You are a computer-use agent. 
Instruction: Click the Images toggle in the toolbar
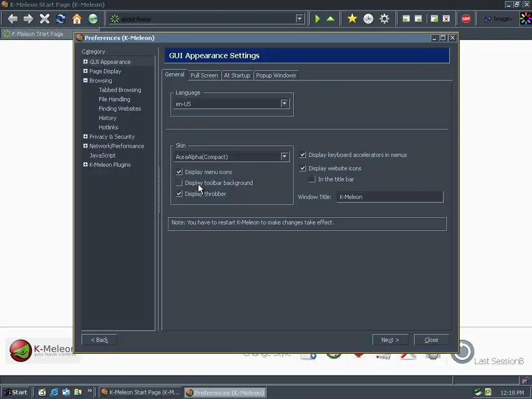coord(498,19)
